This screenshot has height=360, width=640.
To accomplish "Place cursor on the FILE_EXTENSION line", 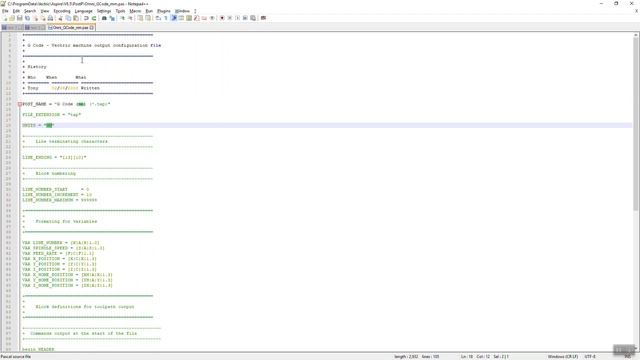I will [x=51, y=115].
